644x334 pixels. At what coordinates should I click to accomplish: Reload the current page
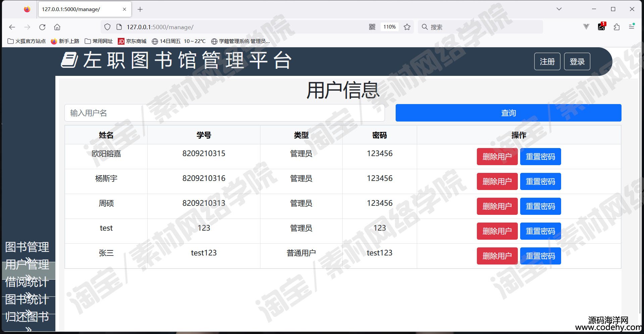click(42, 27)
